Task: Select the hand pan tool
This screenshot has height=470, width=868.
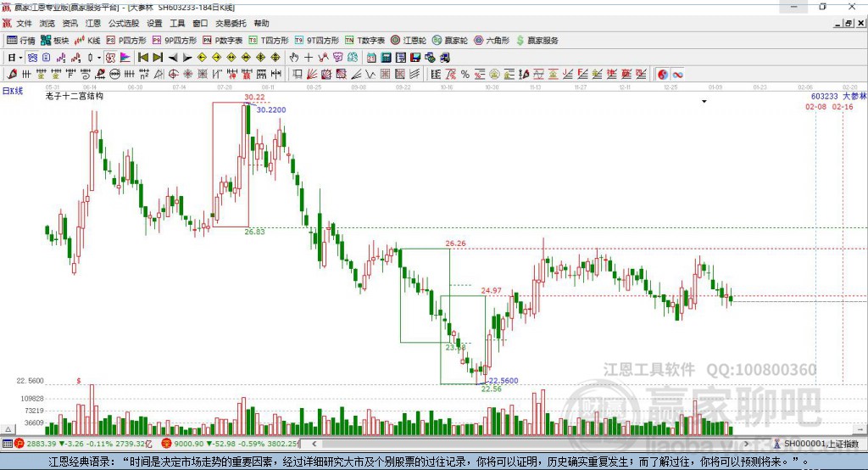Action: pyautogui.click(x=294, y=58)
